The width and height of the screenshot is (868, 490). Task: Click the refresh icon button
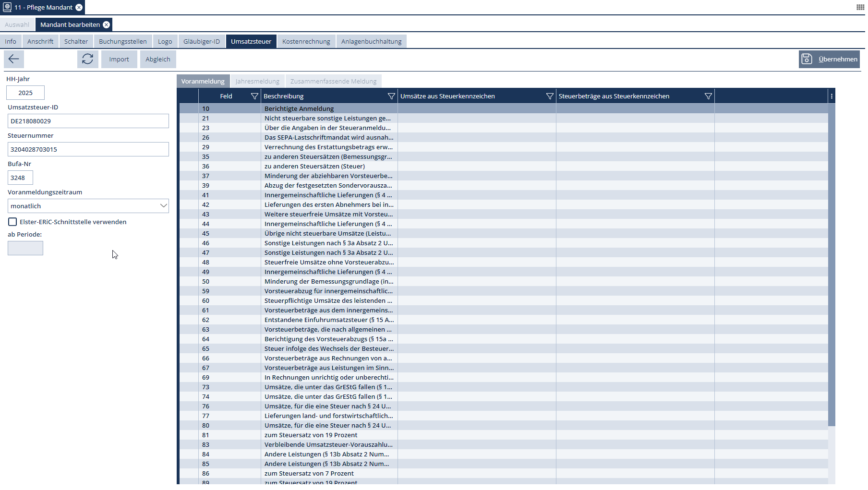[87, 59]
